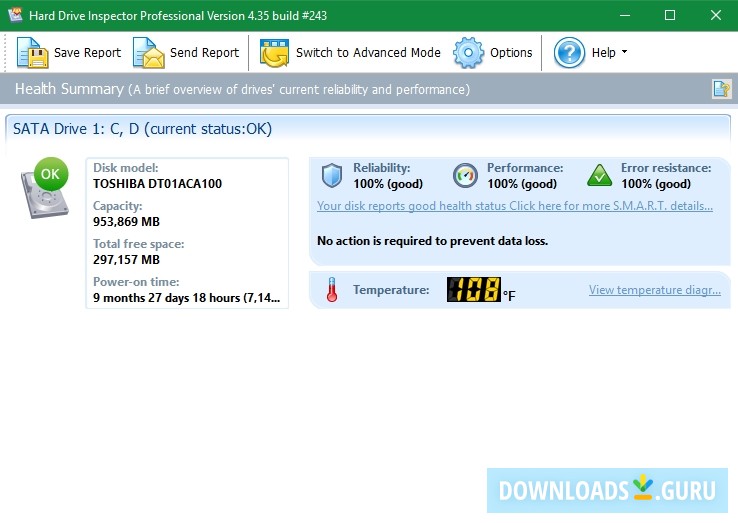The height and width of the screenshot is (523, 738).
Task: Minimize the Hard Drive Inspector window
Action: (625, 15)
